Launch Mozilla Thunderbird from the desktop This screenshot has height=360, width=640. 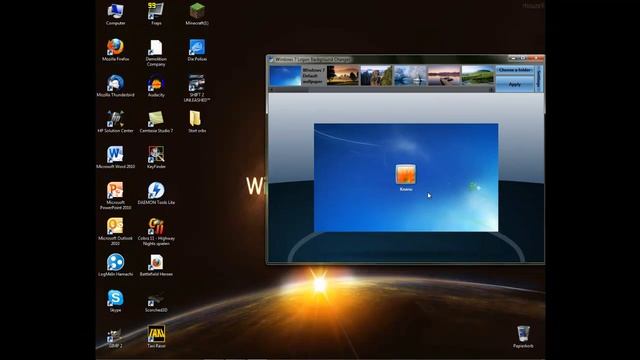pyautogui.click(x=116, y=86)
